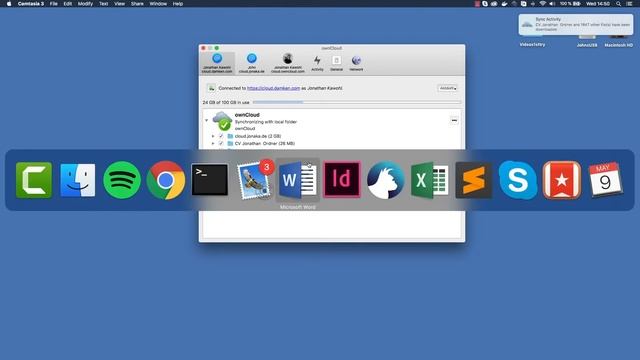Select the John cloud.jonaka.de account
Viewport: 640px width, 360px height.
click(251, 63)
